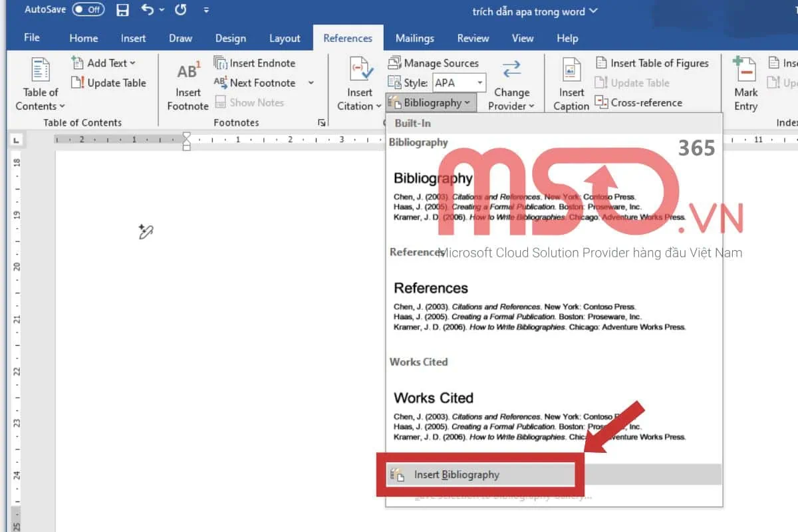Click Insert Endnote button
This screenshot has width=798, height=532.
(x=255, y=63)
